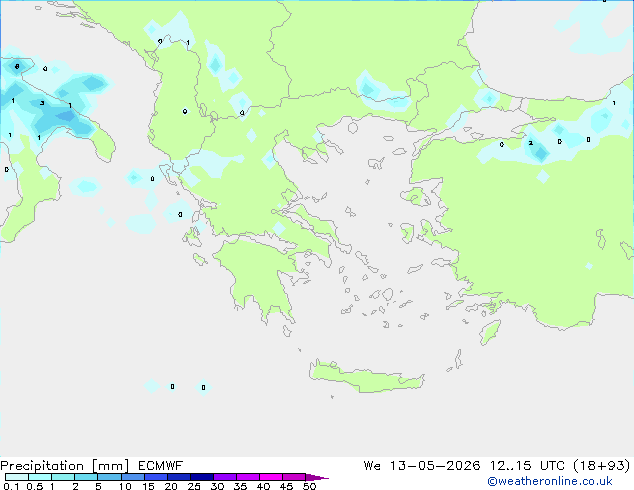Image resolution: width=634 pixels, height=490 pixels.
Task: Pick the 25–30 mm navy legend swatch
Action: pyautogui.click(x=202, y=477)
